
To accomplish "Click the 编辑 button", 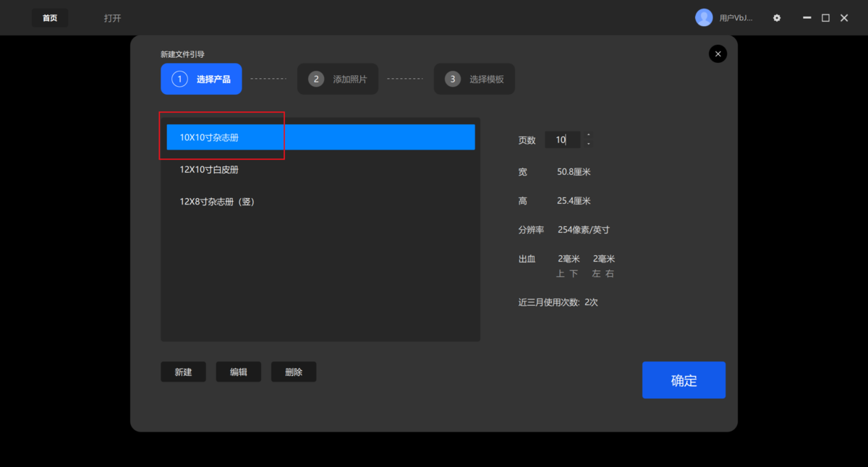I will click(239, 372).
